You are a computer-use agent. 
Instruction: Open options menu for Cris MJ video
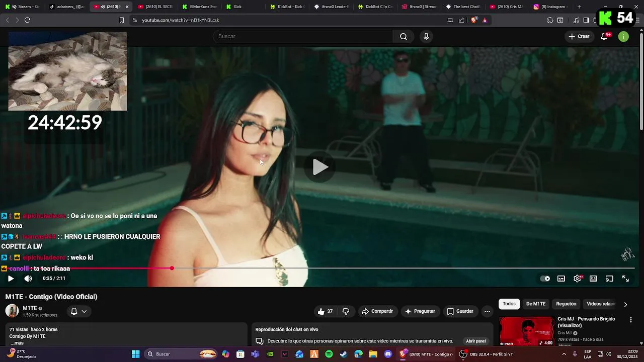click(x=631, y=320)
